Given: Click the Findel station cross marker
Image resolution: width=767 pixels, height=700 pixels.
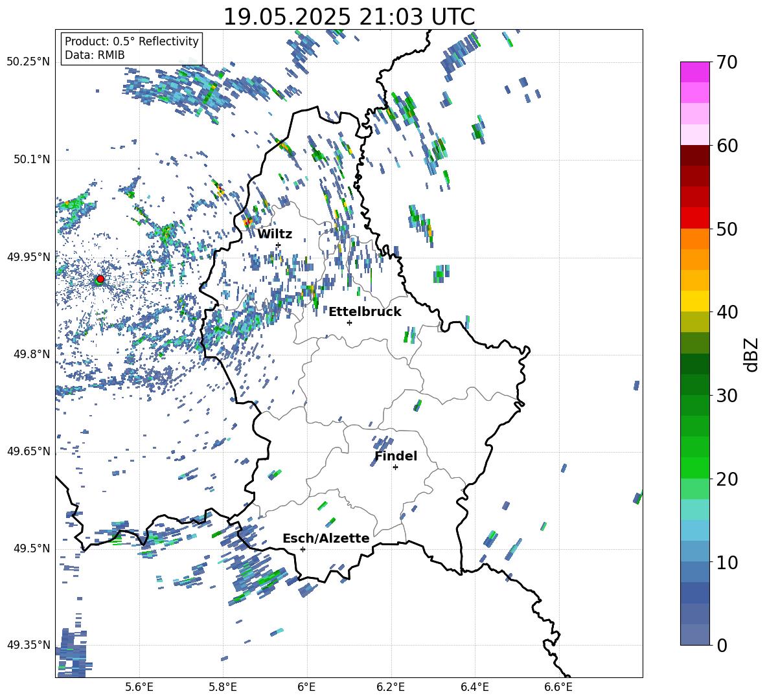Looking at the screenshot, I should click(395, 468).
